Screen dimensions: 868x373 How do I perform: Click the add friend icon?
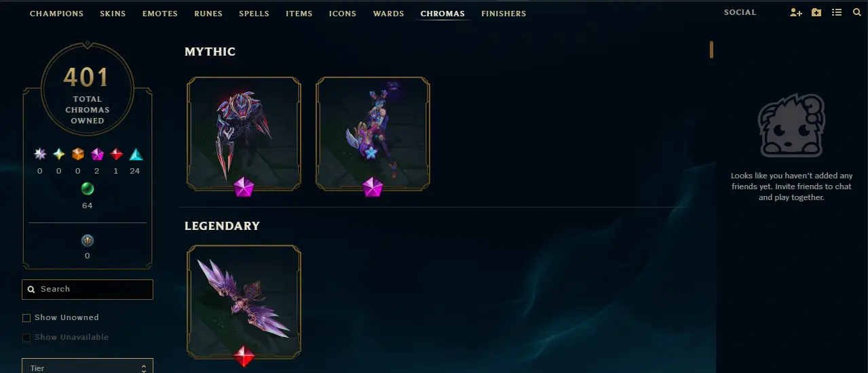click(796, 13)
